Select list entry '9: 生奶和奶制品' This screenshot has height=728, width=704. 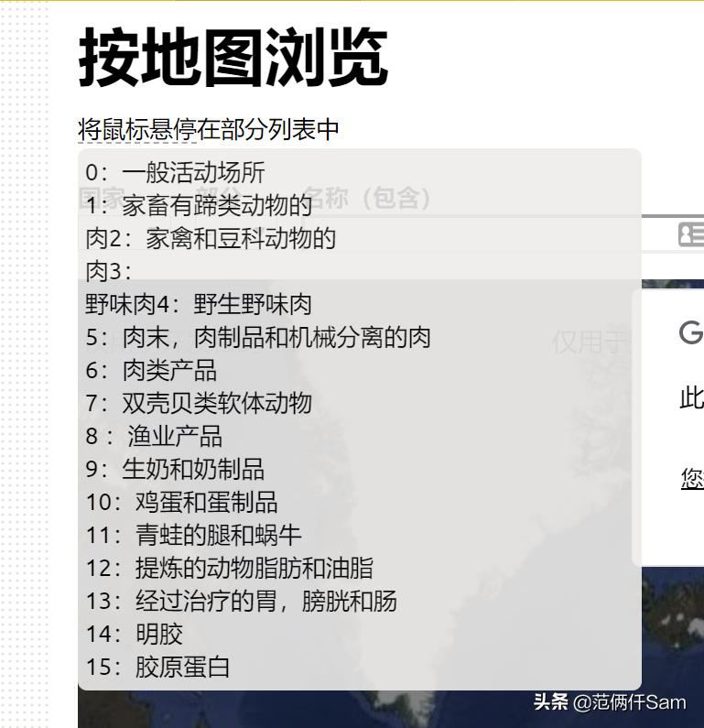pyautogui.click(x=175, y=470)
